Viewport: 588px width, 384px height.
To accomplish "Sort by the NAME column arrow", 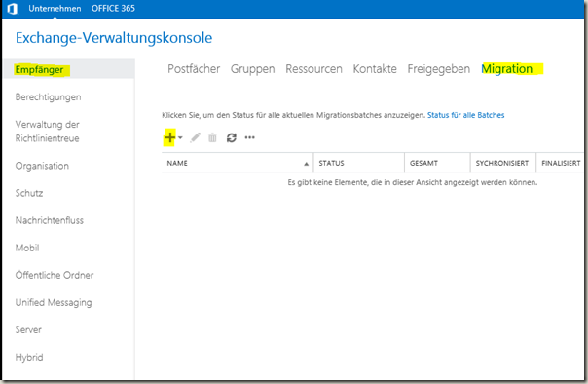I will (307, 164).
